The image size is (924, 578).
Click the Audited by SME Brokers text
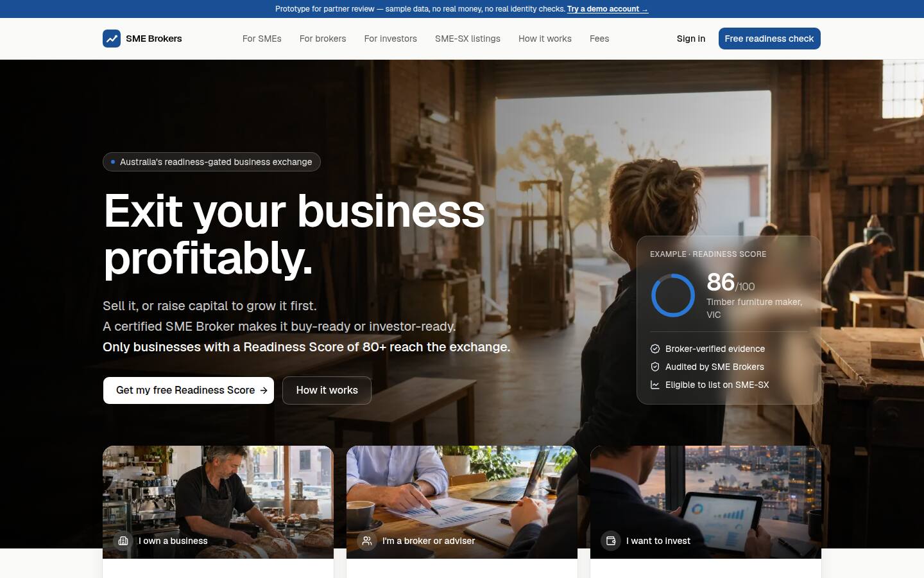[715, 367]
